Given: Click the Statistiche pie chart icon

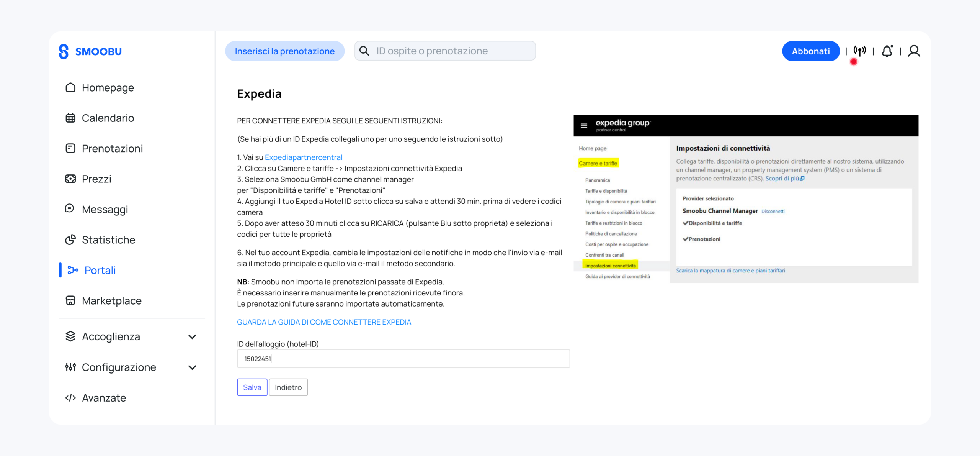Looking at the screenshot, I should [70, 240].
